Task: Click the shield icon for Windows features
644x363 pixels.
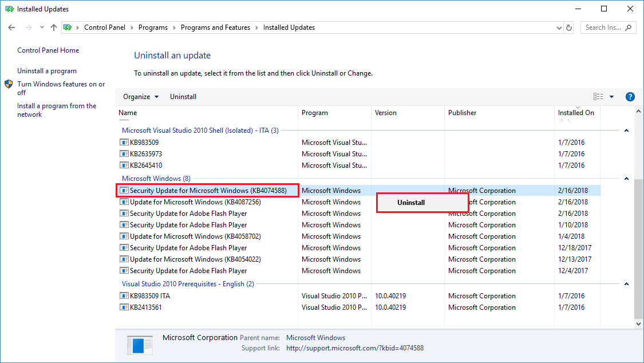Action: (9, 84)
